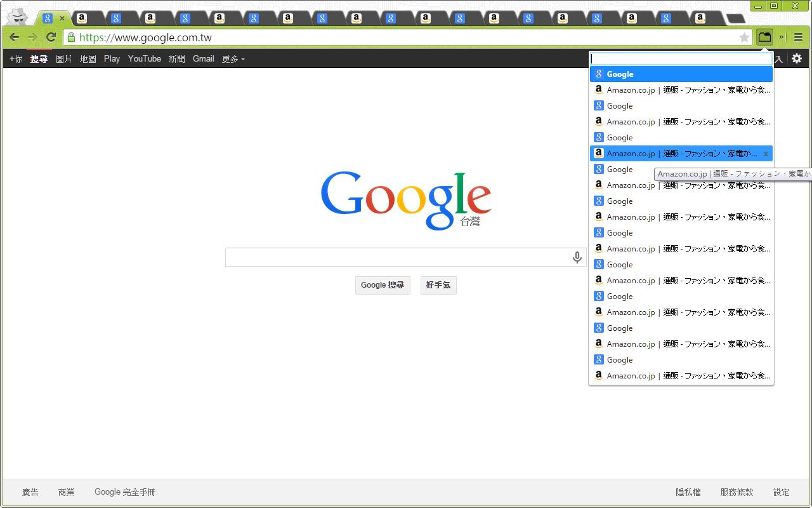
Task: Close the active Google tab
Action: point(62,18)
